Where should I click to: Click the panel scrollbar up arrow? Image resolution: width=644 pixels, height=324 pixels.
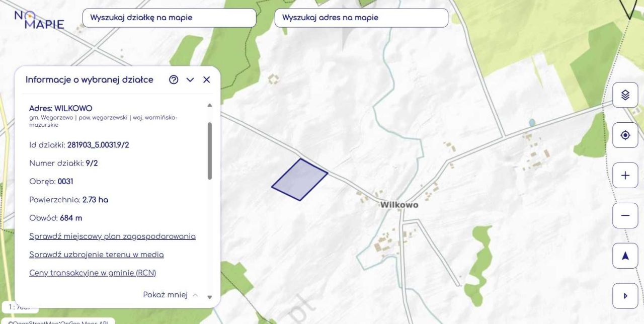210,105
